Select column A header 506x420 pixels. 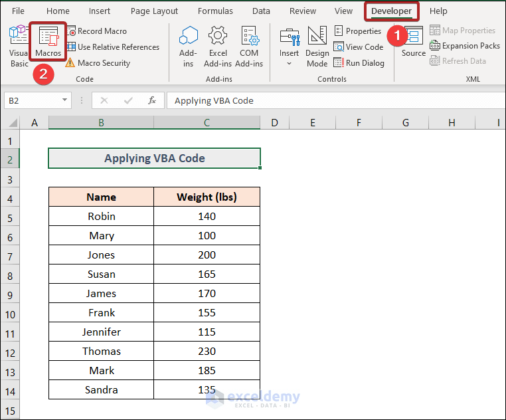click(x=35, y=123)
